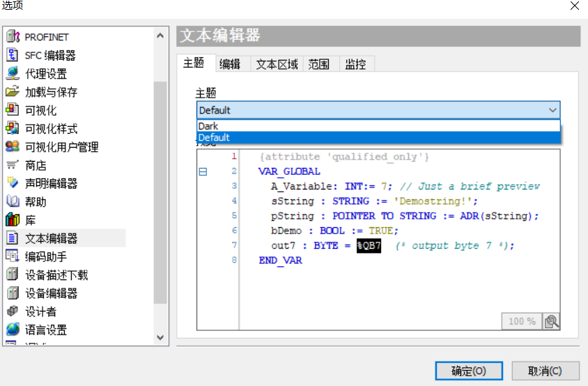Screen dimensions: 588x386
Task: Click the END_VAR keyword in preview
Action: point(281,261)
